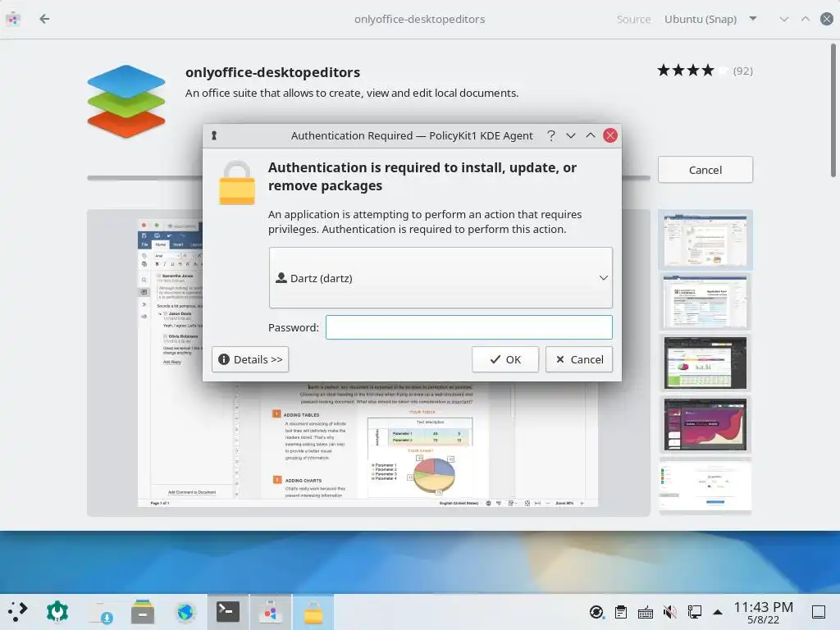Cancel the installation in Discover
This screenshot has height=630, width=840.
[705, 170]
